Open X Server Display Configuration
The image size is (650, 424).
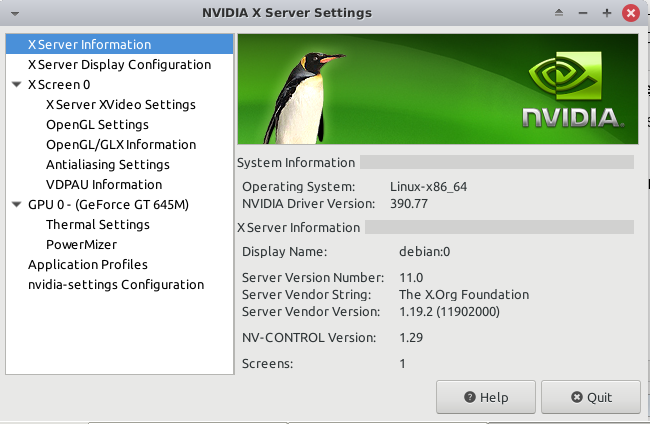point(119,65)
